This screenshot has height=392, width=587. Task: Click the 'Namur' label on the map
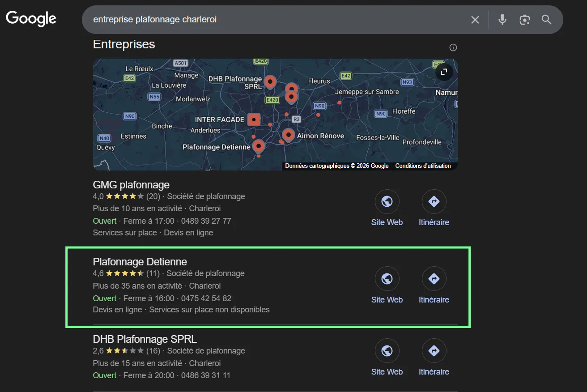[446, 92]
